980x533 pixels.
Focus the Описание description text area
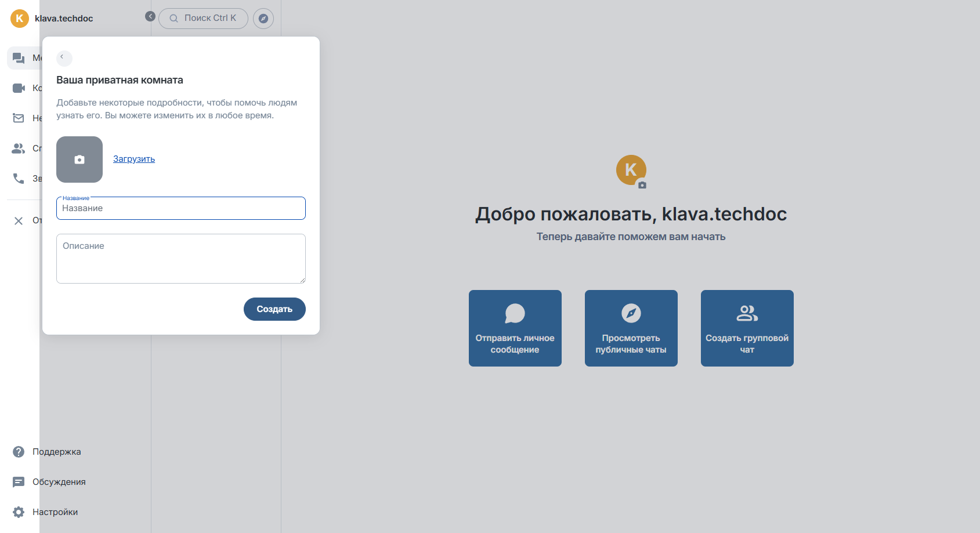point(181,259)
